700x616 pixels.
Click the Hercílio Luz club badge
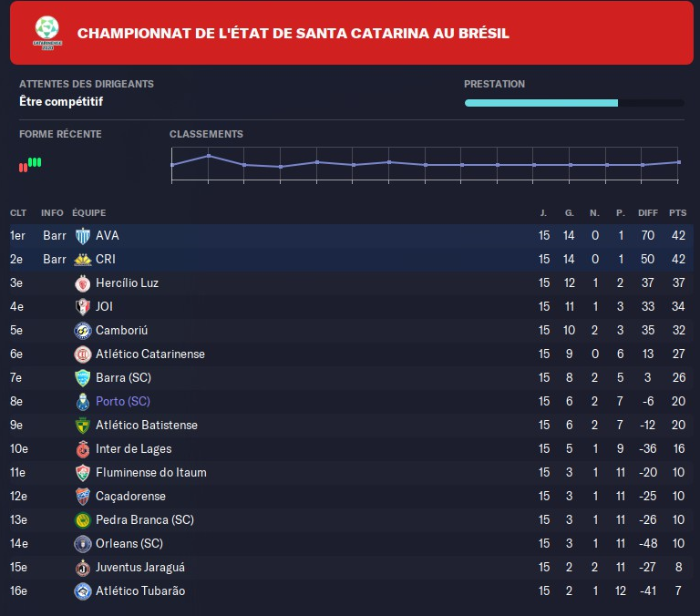[82, 283]
